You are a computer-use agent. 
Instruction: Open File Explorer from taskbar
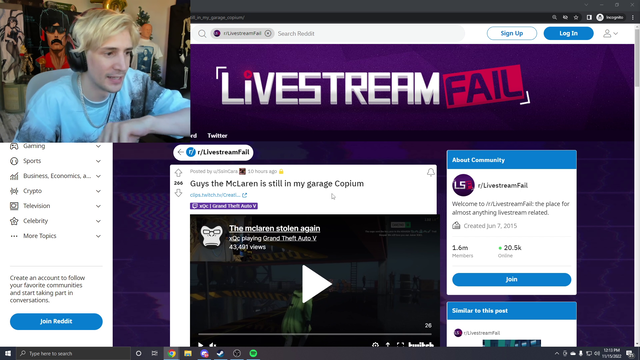[x=188, y=353]
